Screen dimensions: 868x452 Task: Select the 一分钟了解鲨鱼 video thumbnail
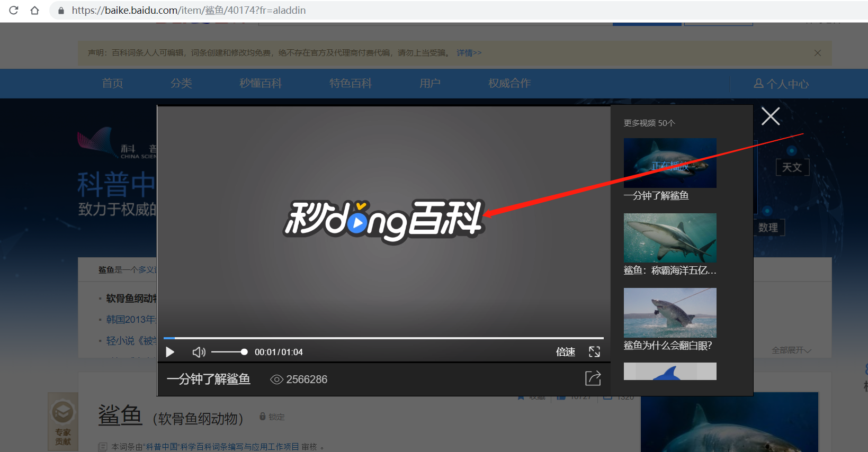pyautogui.click(x=670, y=163)
